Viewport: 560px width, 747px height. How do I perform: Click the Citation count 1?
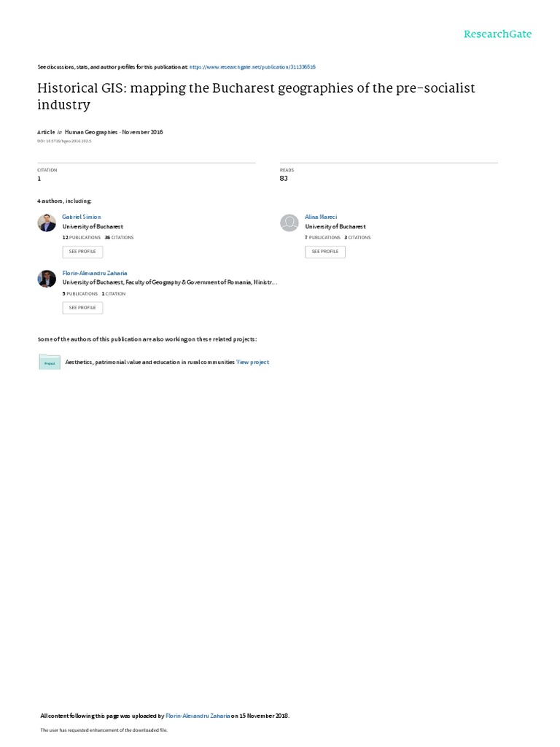click(x=39, y=179)
